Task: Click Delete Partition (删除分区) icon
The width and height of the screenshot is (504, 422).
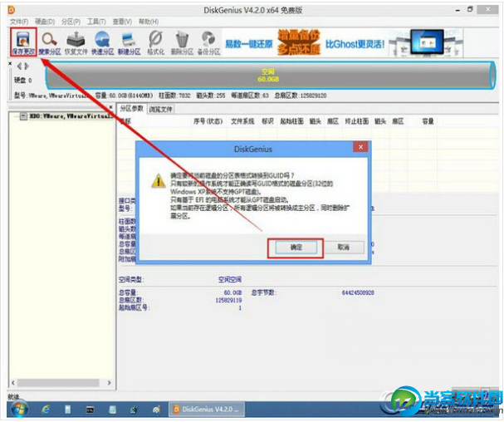Action: coord(182,43)
